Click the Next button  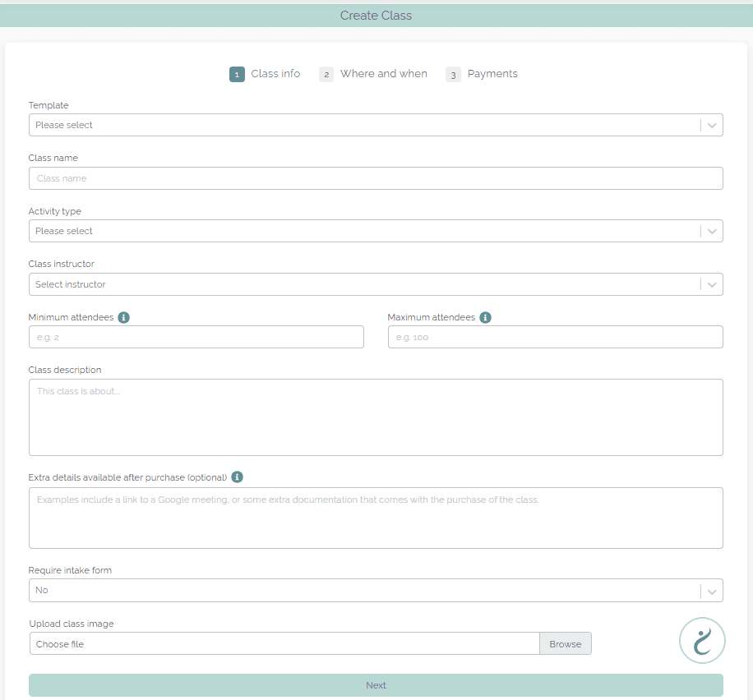(376, 685)
